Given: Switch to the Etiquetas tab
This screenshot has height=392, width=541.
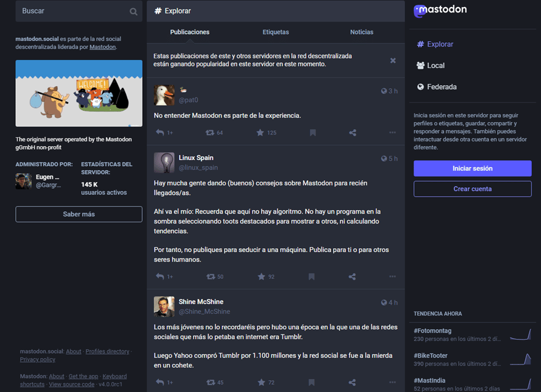Looking at the screenshot, I should 275,32.
